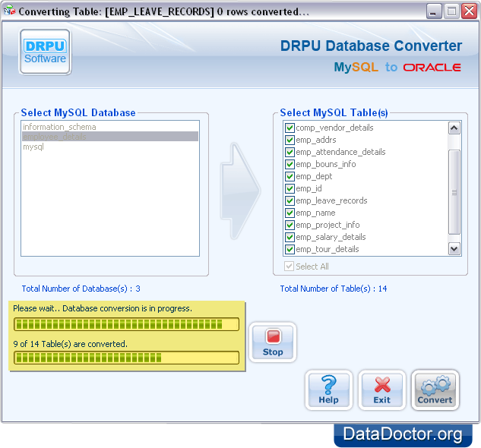The image size is (481, 448).
Task: Uncheck the emp_dept table checkbox
Action: pos(290,176)
